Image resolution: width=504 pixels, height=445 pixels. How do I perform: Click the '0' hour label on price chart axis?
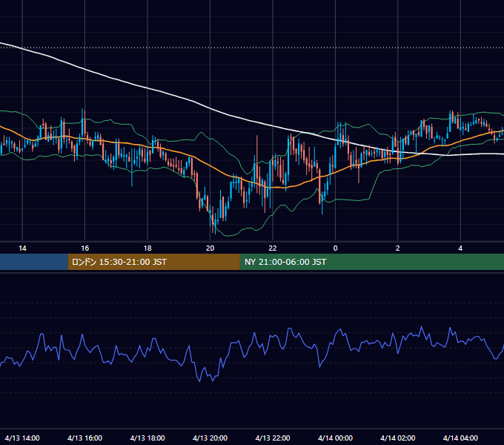click(x=335, y=248)
